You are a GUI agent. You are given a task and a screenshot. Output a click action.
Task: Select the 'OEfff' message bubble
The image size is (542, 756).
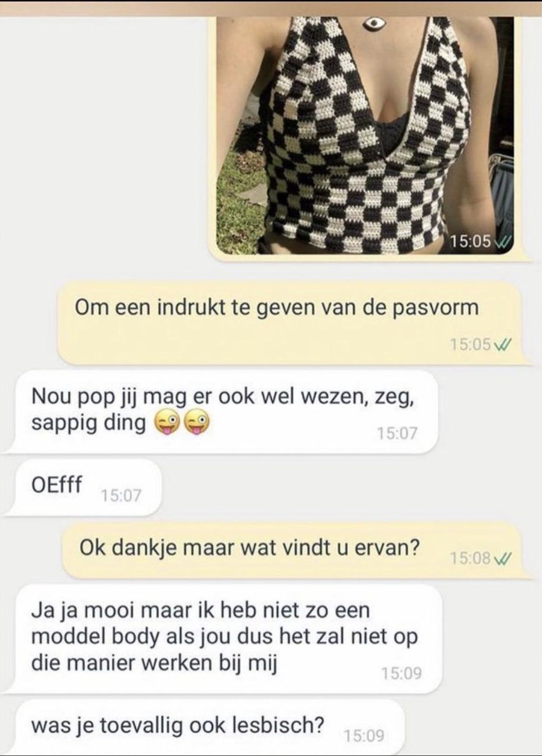83,487
